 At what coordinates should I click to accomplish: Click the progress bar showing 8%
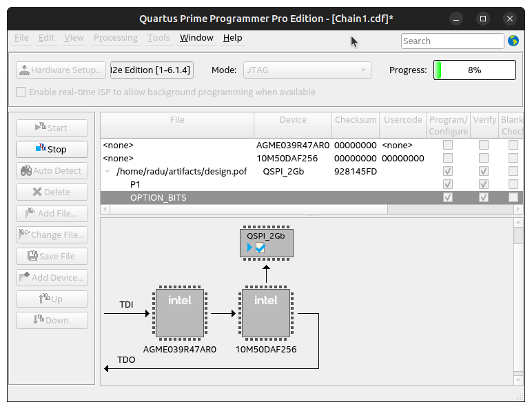[x=474, y=70]
